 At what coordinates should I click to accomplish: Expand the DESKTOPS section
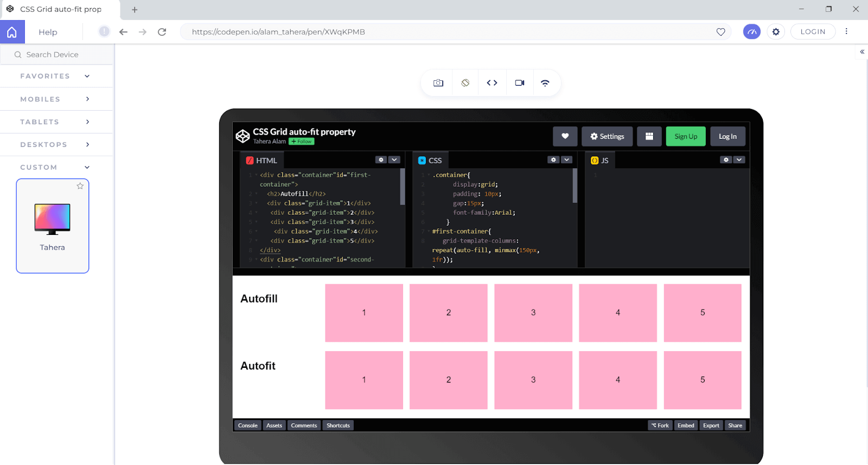(x=56, y=144)
